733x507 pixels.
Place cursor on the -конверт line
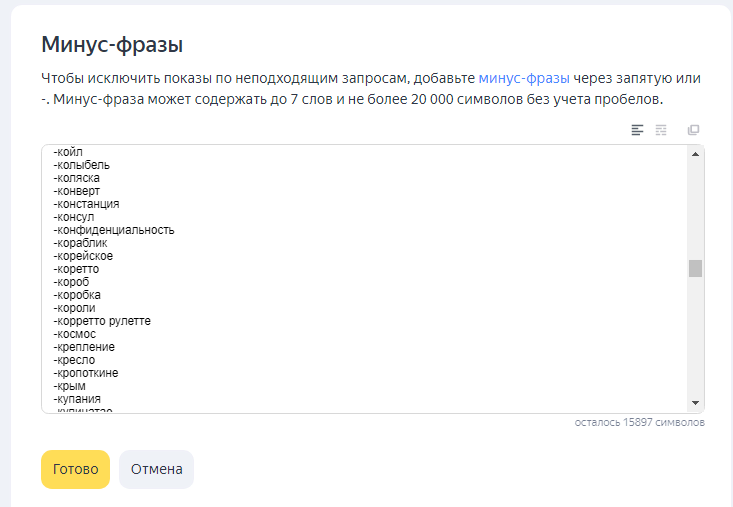(x=77, y=191)
